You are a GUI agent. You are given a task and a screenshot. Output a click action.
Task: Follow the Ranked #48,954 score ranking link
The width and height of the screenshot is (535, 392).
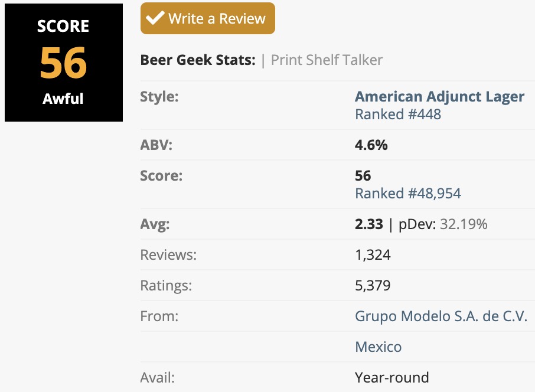click(407, 193)
